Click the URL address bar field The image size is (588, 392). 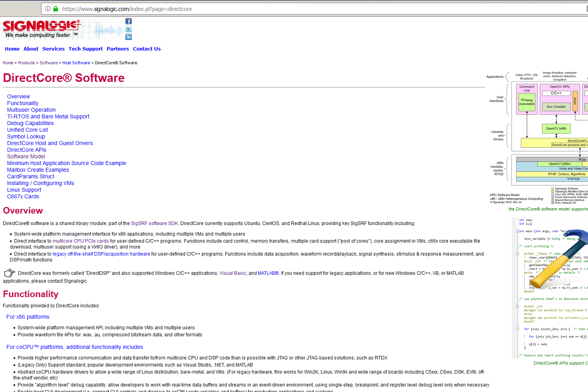[314, 9]
